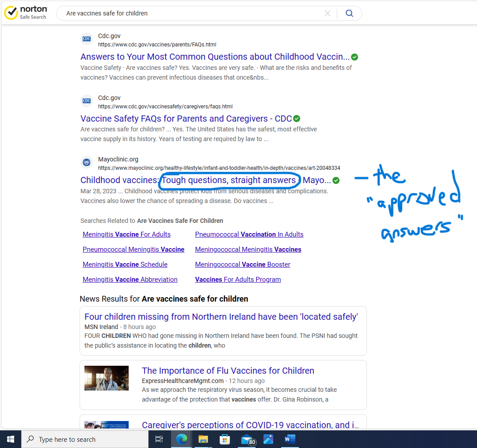Open the Photos app in the taskbar
Screen dimensions: 477x448
coord(268,439)
